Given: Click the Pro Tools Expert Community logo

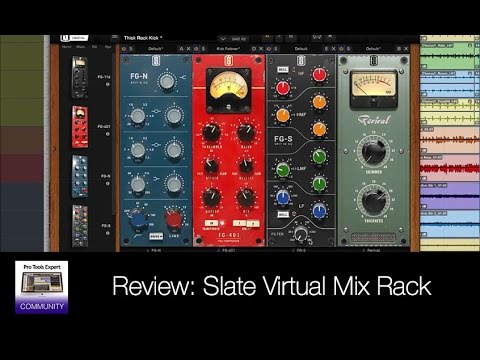Looking at the screenshot, I should [x=42, y=287].
